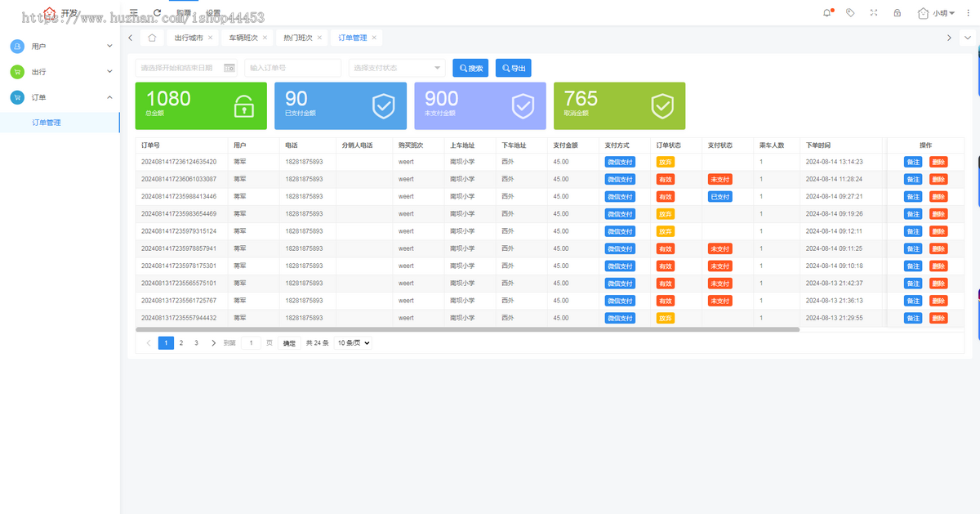Open the 小明 user account dropdown
Screen dimensions: 980x514
[x=937, y=13]
